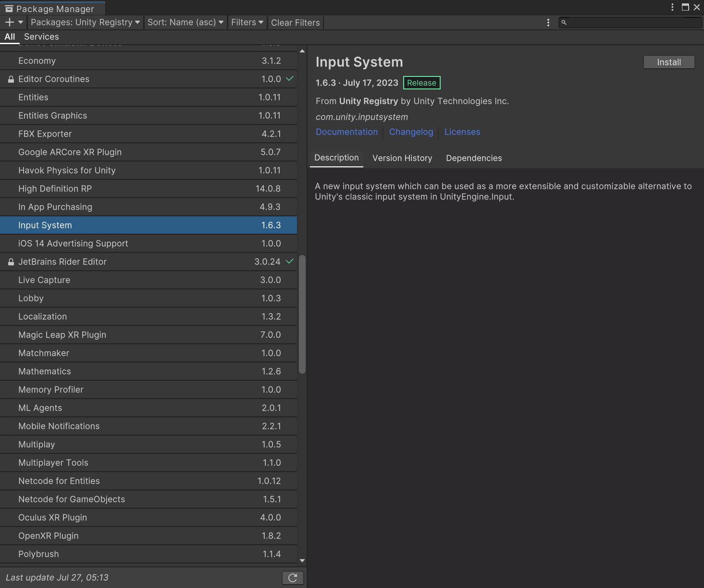Click the package list scrollbar thumb

302,314
